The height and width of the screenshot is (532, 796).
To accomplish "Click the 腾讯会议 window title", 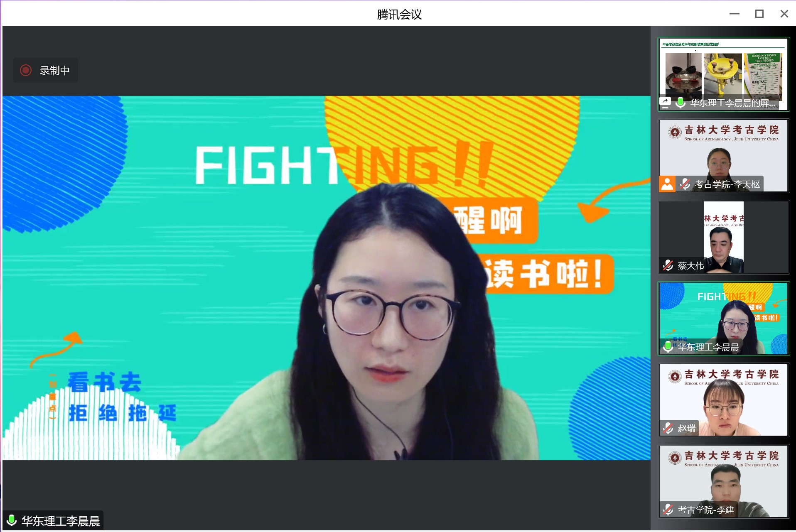I will click(399, 14).
